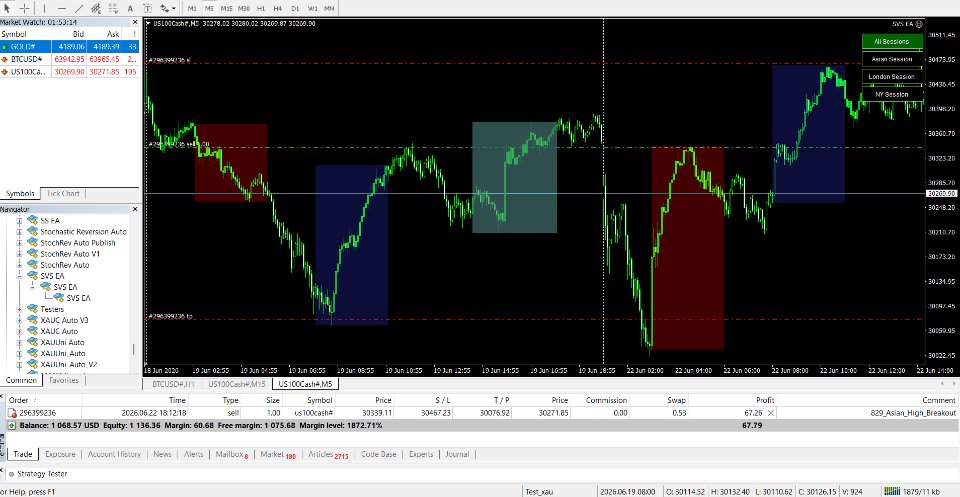Pick the horizontal line drawing tool
The image size is (960, 497).
pyautogui.click(x=62, y=8)
